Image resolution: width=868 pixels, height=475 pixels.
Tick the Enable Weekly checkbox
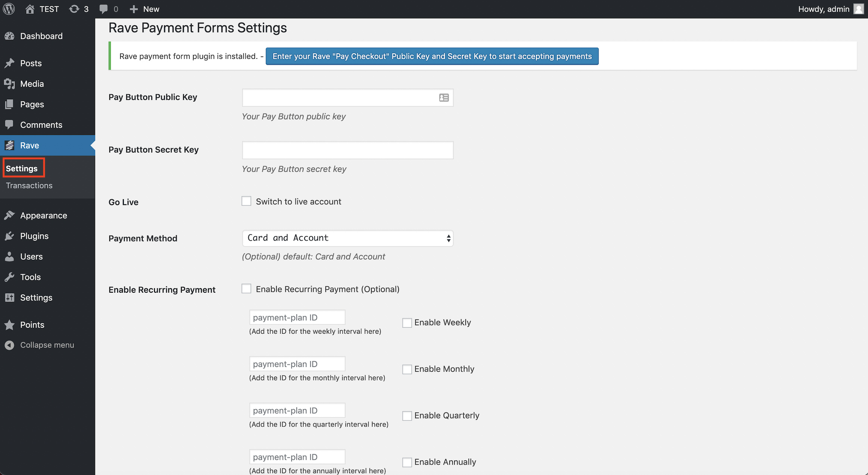click(407, 323)
